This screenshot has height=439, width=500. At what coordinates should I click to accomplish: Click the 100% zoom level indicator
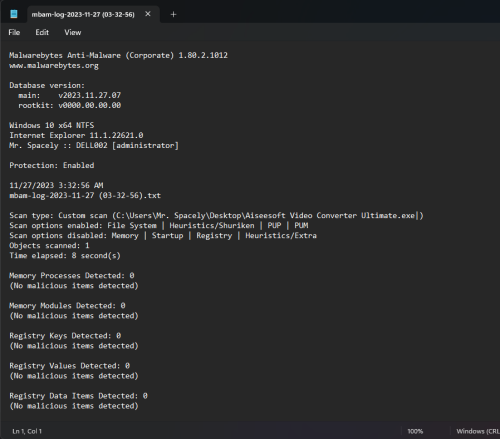(x=415, y=431)
